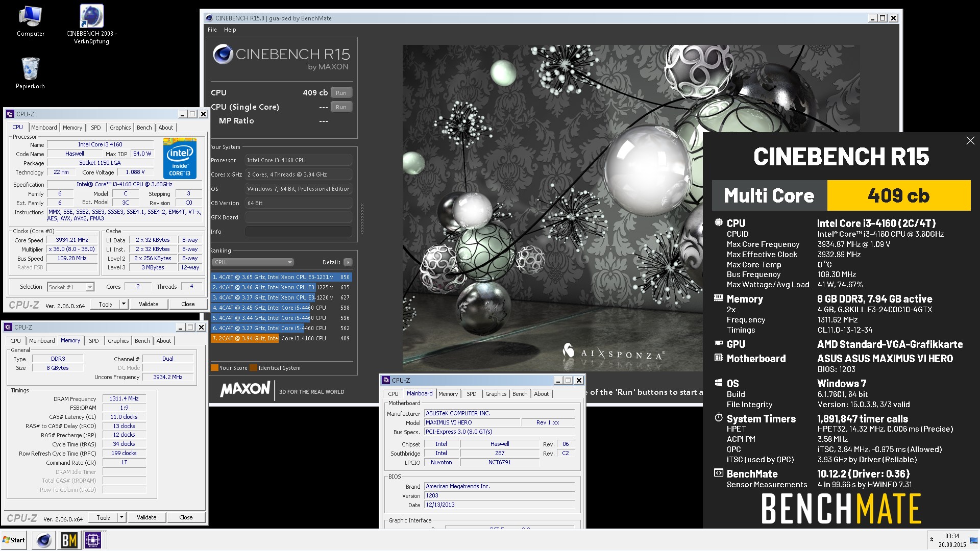The height and width of the screenshot is (551, 980).
Task: Select ranking row i5-4460 score 598
Action: [281, 308]
